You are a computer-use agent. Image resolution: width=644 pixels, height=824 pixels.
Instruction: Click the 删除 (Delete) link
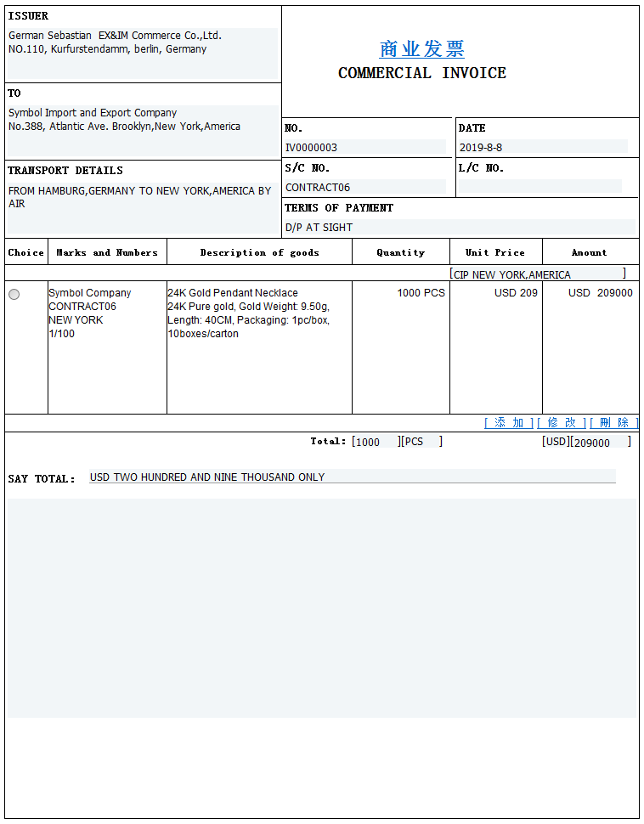pyautogui.click(x=613, y=423)
